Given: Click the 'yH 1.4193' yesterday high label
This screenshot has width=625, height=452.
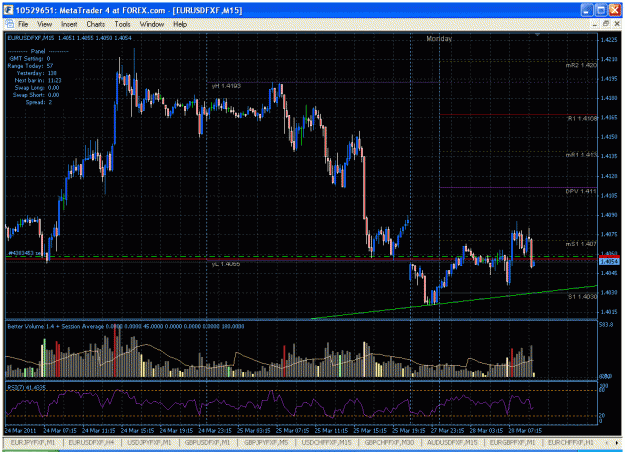Looking at the screenshot, I should pos(226,86).
